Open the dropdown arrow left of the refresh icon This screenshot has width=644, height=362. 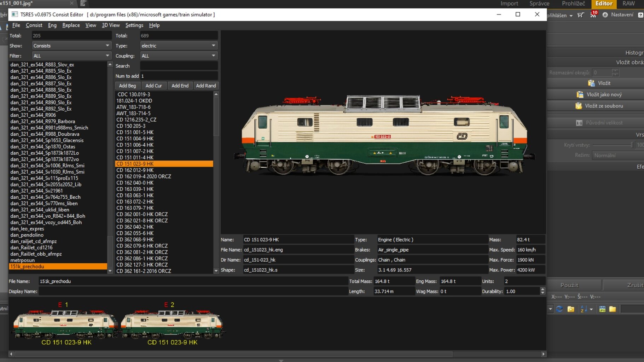[550, 309]
